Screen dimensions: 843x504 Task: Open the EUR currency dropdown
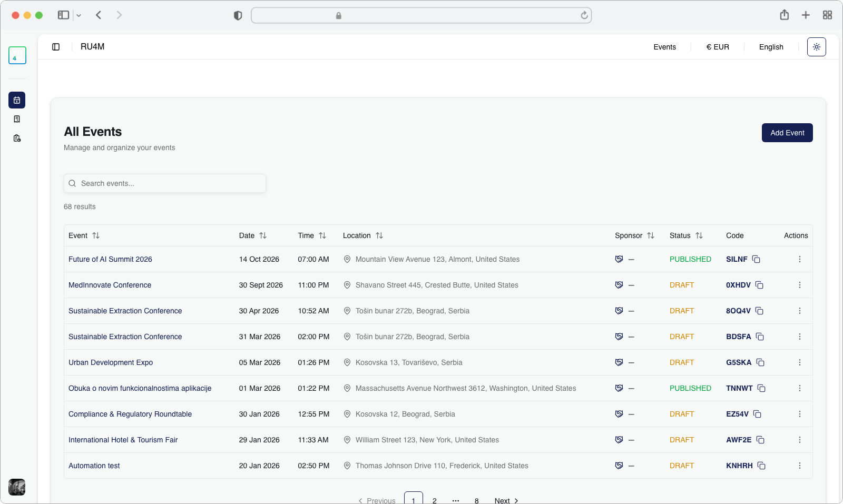click(718, 47)
